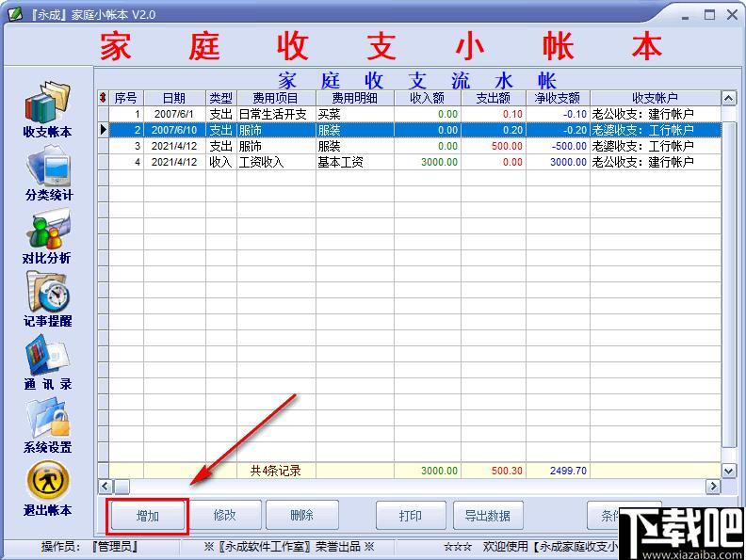Viewport: 746px width, 560px height.
Task: Click the horizontal scrollbar right arrow
Action: pyautogui.click(x=713, y=487)
